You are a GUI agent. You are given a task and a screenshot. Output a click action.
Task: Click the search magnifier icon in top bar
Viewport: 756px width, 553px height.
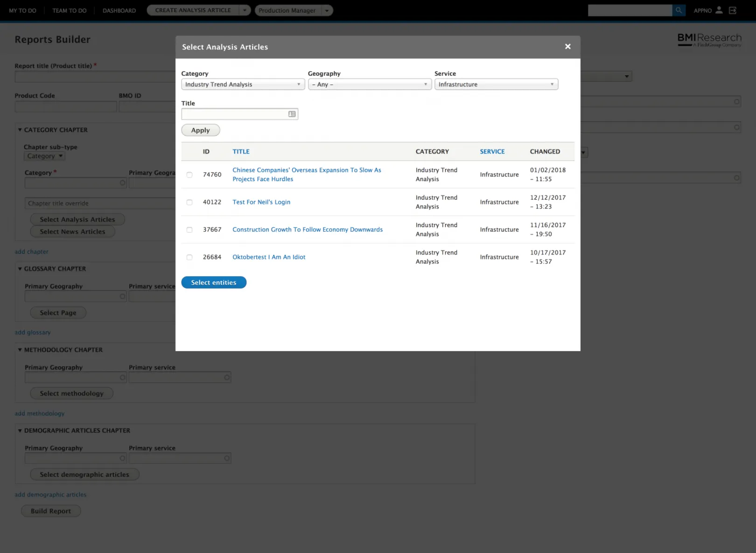(x=679, y=10)
